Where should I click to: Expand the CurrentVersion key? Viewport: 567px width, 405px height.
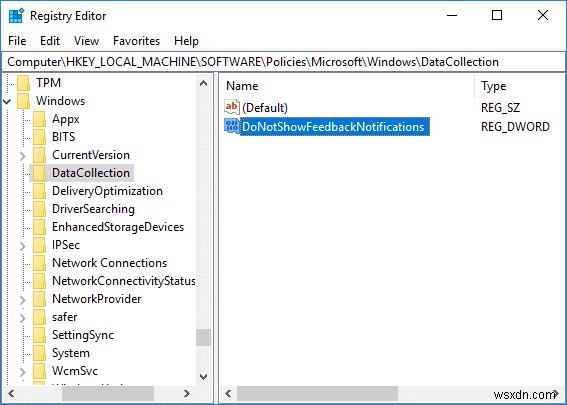[23, 156]
